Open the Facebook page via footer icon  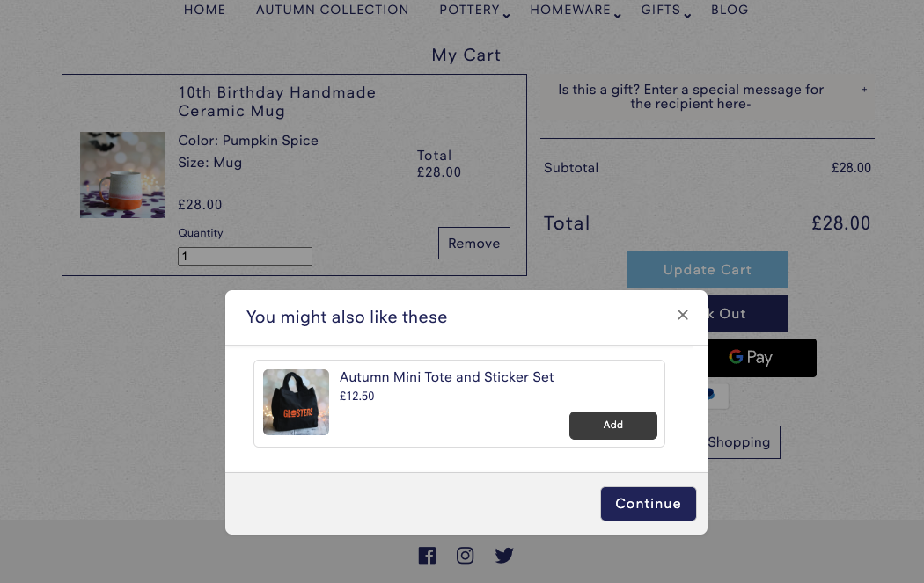[x=427, y=555]
